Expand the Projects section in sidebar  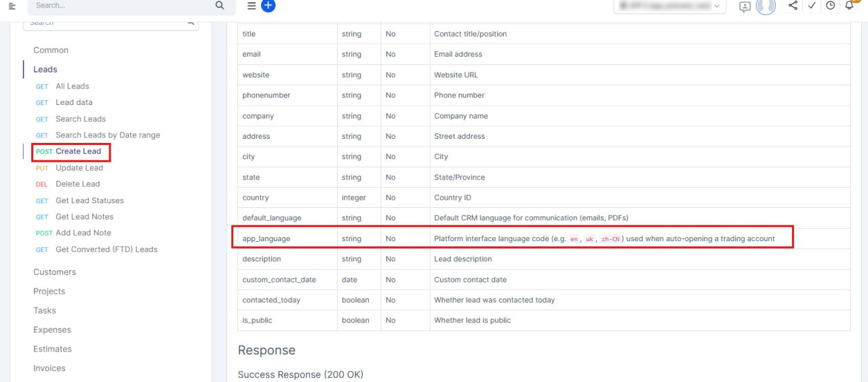coord(49,291)
